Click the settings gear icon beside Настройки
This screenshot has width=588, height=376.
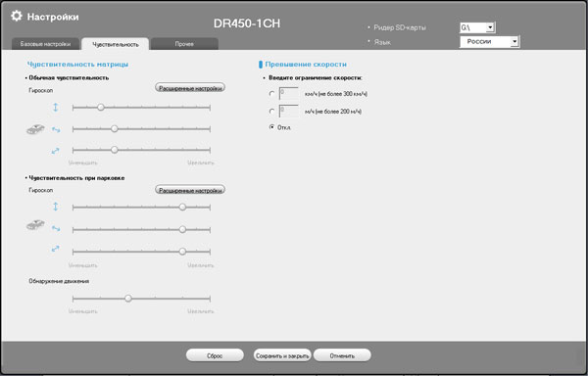[x=16, y=16]
